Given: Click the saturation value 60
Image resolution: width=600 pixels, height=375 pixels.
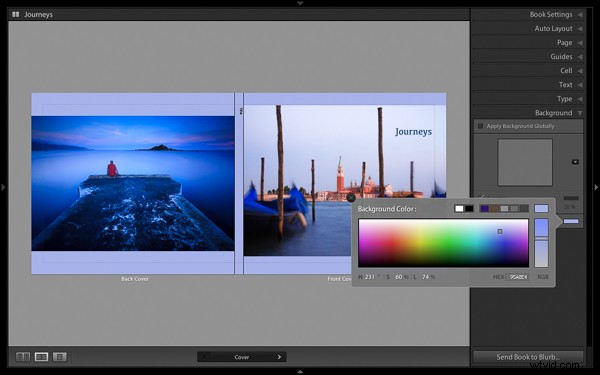Looking at the screenshot, I should click(399, 277).
